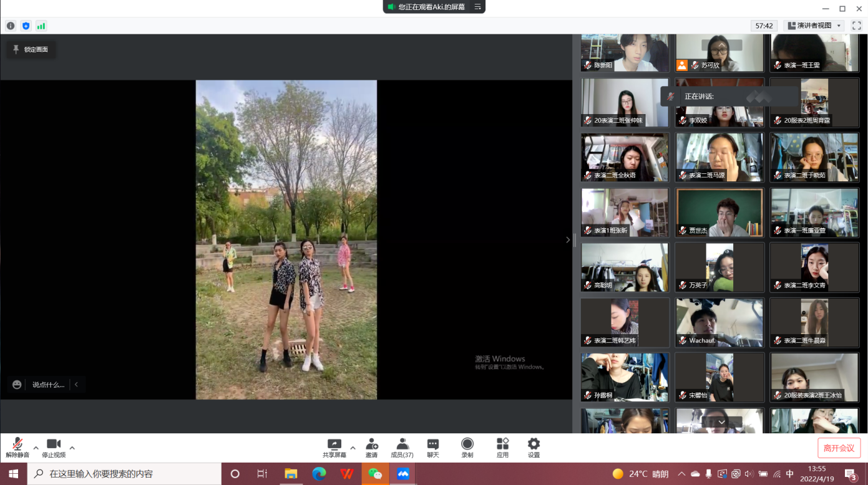Select 表演二班牛晨淼's video tile
The height and width of the screenshot is (485, 868).
[814, 322]
